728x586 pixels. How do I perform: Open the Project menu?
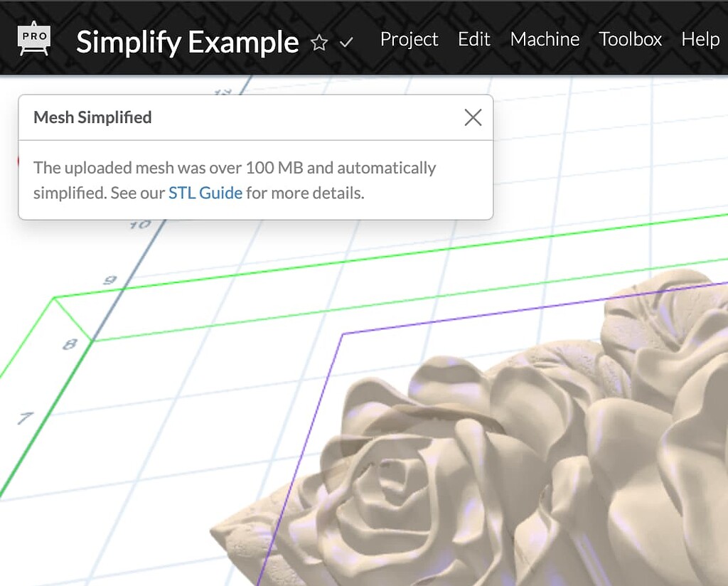click(x=409, y=39)
